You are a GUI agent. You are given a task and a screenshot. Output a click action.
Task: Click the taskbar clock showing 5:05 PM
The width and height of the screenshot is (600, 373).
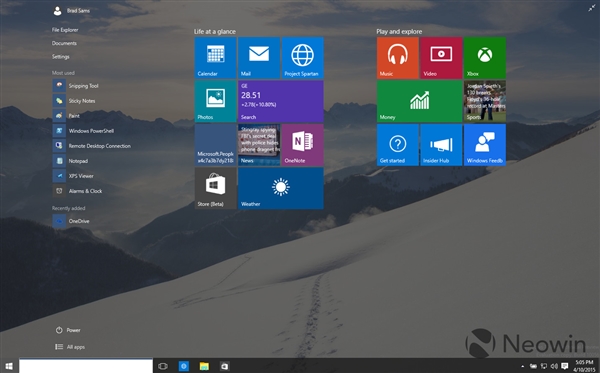(584, 366)
